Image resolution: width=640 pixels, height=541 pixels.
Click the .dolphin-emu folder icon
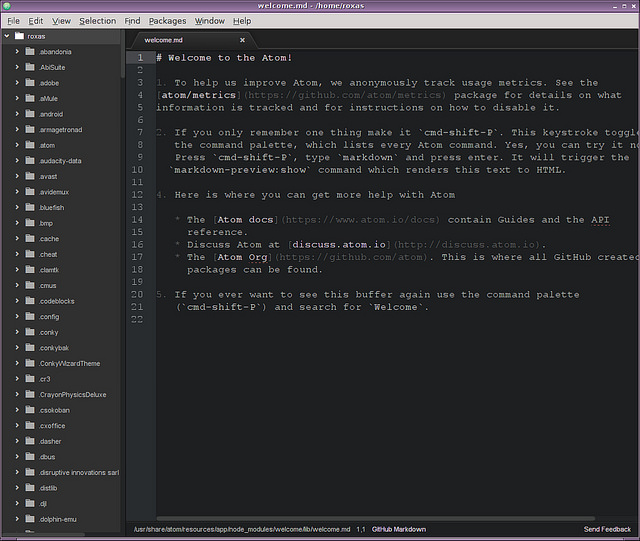click(30, 519)
